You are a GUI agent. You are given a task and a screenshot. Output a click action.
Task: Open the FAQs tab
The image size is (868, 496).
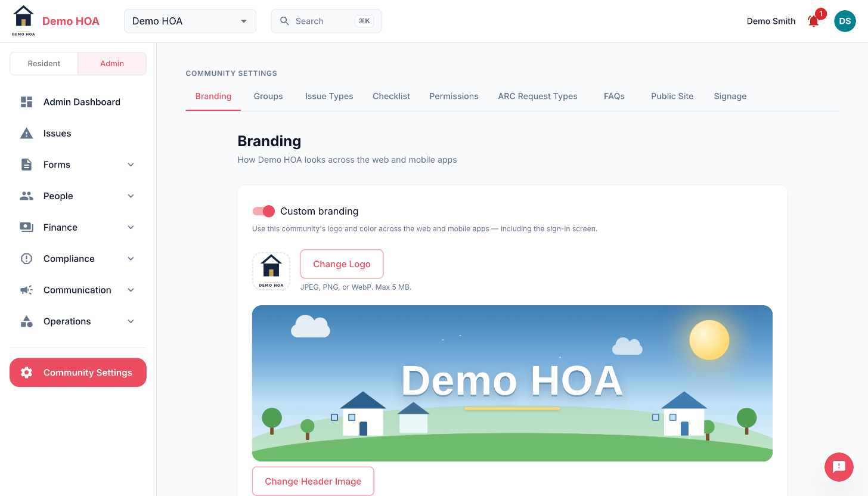point(614,96)
